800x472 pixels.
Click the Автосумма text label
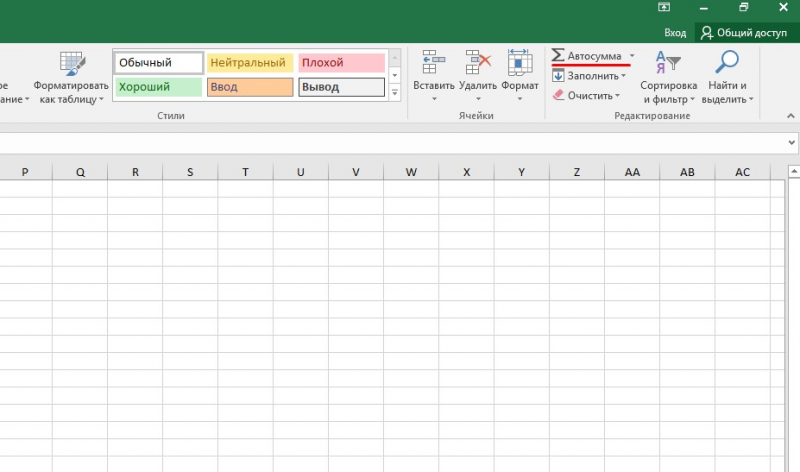(x=594, y=56)
